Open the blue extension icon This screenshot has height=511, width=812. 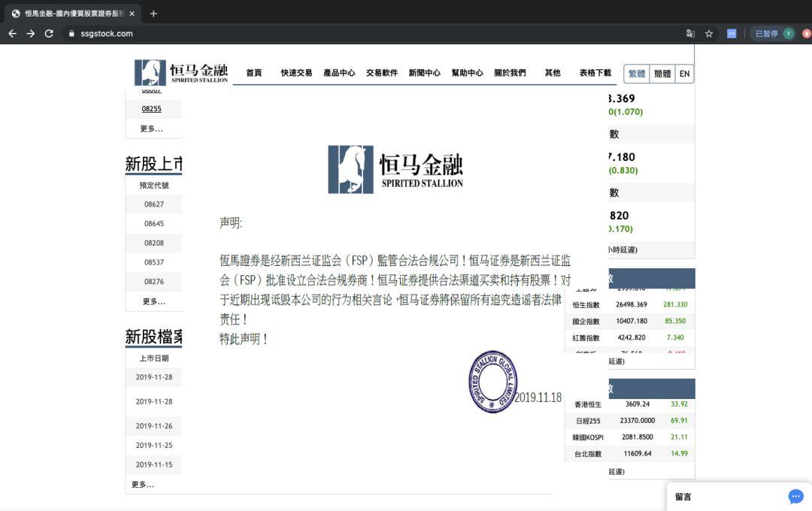732,34
